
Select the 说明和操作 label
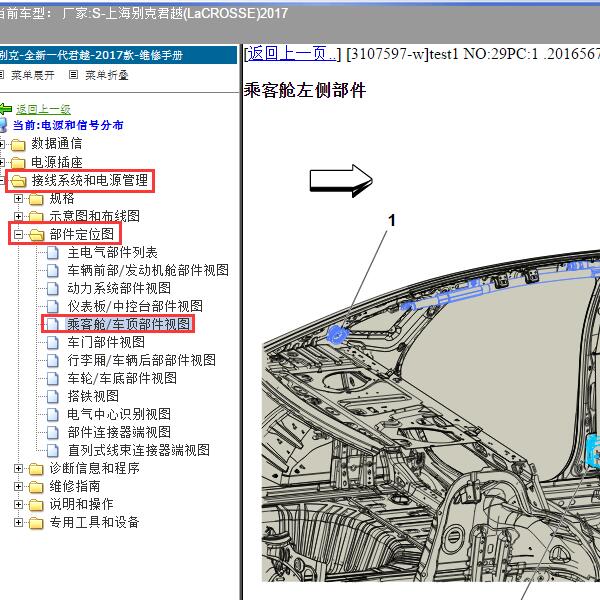coord(82,504)
